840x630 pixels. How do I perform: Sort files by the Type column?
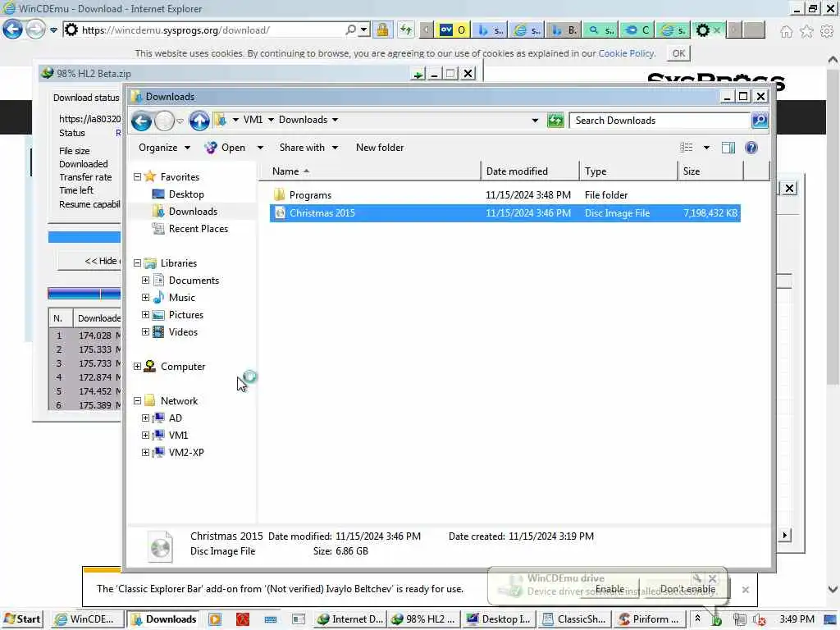628,171
